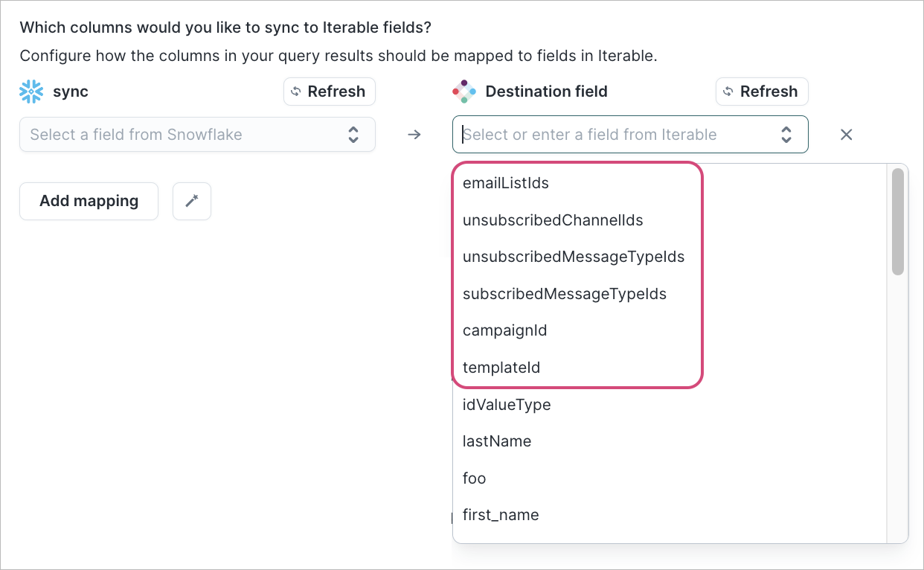Click the auto-map magic wand icon
Image resolution: width=924 pixels, height=570 pixels.
191,201
